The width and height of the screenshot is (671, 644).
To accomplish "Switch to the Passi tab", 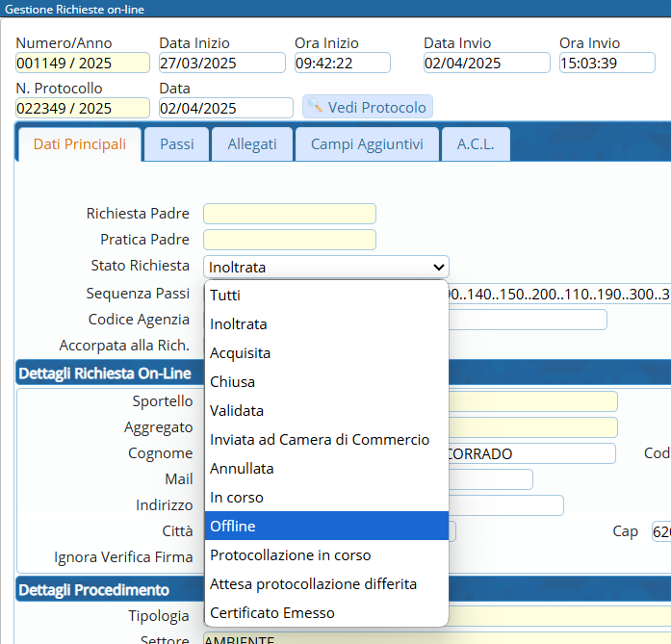I will pyautogui.click(x=176, y=144).
